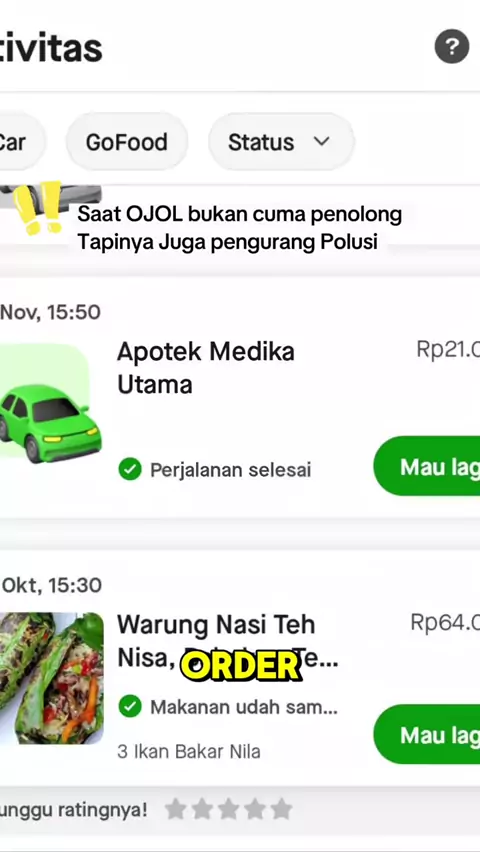Filter activity by GoCar chip
Image resolution: width=480 pixels, height=852 pixels.
(x=19, y=142)
